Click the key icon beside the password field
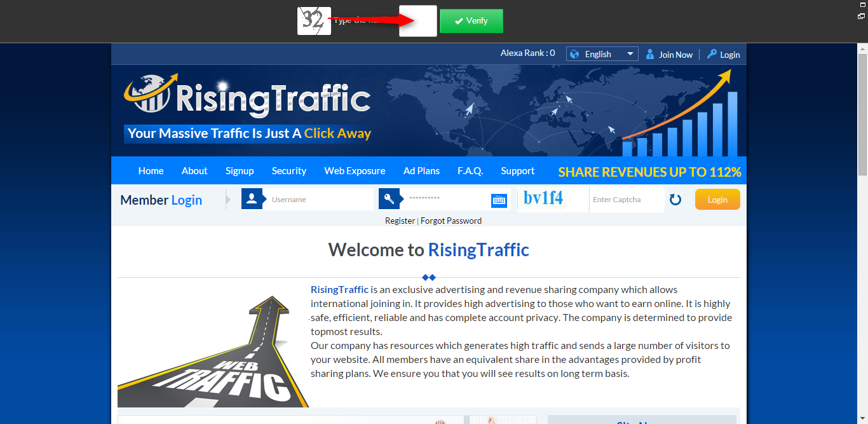The image size is (868, 424). 390,199
